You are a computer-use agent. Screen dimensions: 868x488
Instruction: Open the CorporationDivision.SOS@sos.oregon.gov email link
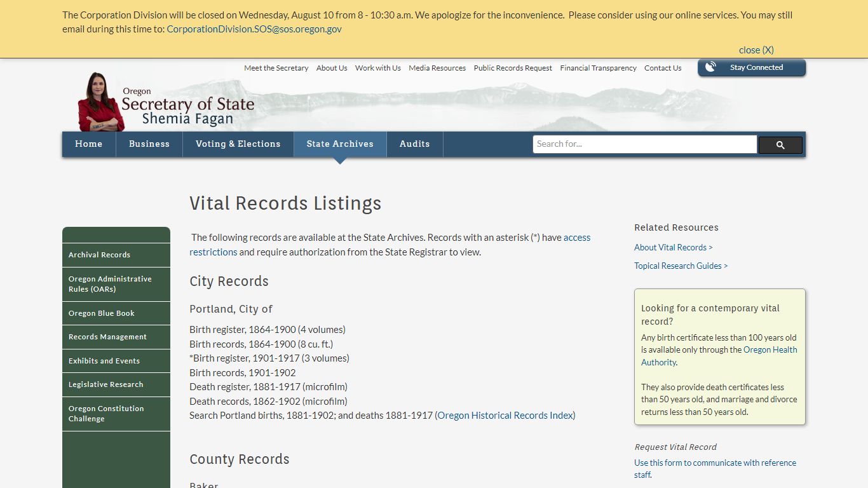click(x=254, y=29)
